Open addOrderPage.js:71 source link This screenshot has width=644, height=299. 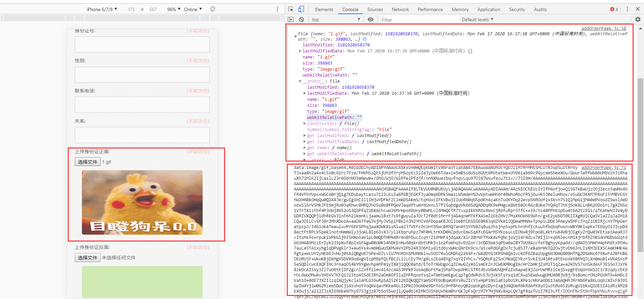point(604,168)
